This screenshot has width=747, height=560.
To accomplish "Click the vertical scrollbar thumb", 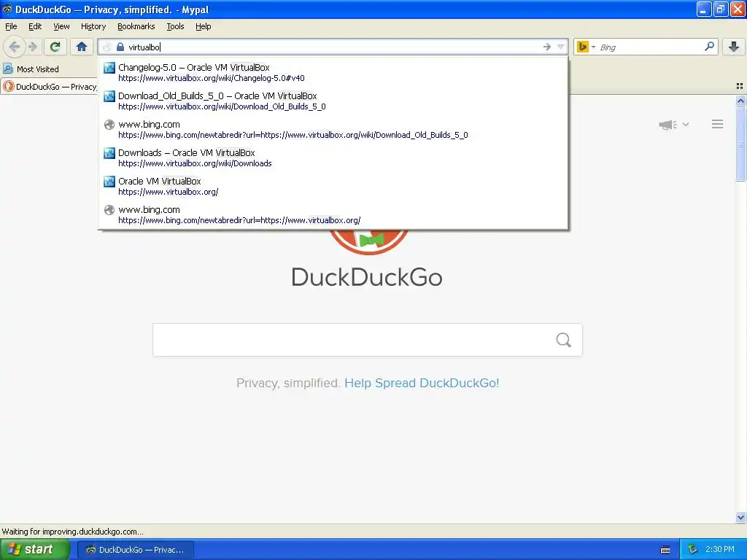I will tap(740, 144).
